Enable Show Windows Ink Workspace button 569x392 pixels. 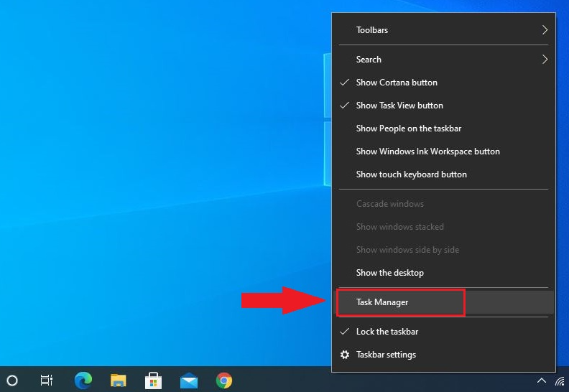click(443, 151)
